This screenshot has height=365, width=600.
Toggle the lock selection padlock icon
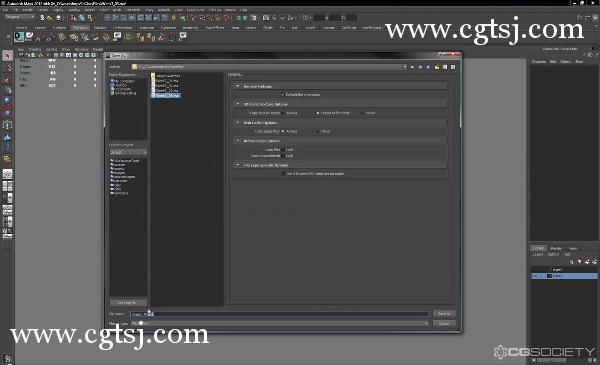(173, 18)
